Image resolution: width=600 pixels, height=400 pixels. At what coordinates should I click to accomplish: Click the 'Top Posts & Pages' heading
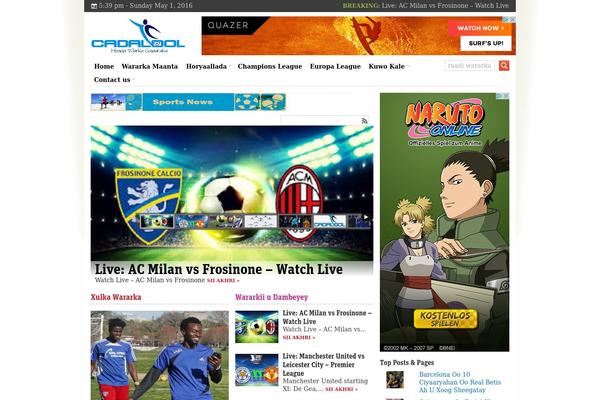[x=407, y=362]
